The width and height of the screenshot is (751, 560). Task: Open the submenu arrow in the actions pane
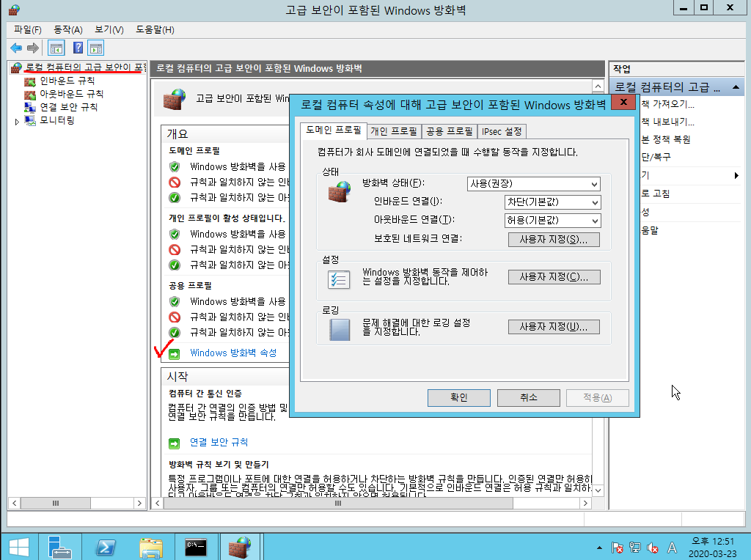[736, 176]
